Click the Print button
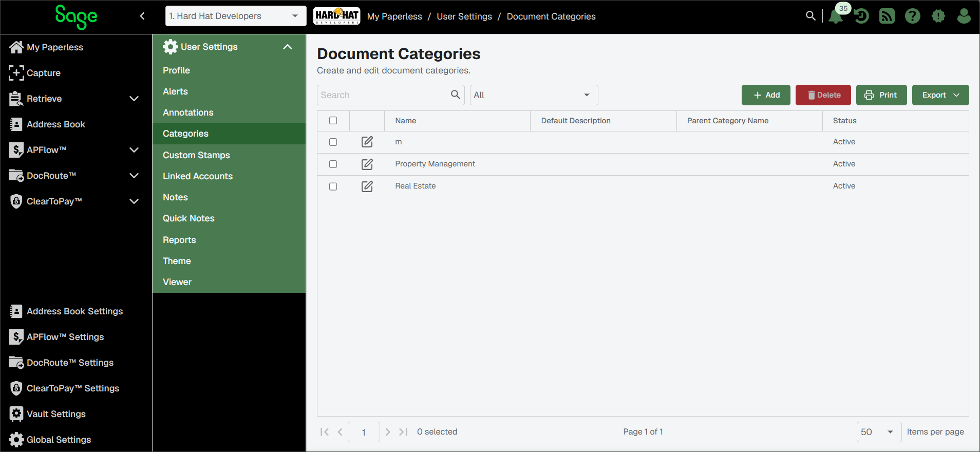 (x=881, y=95)
